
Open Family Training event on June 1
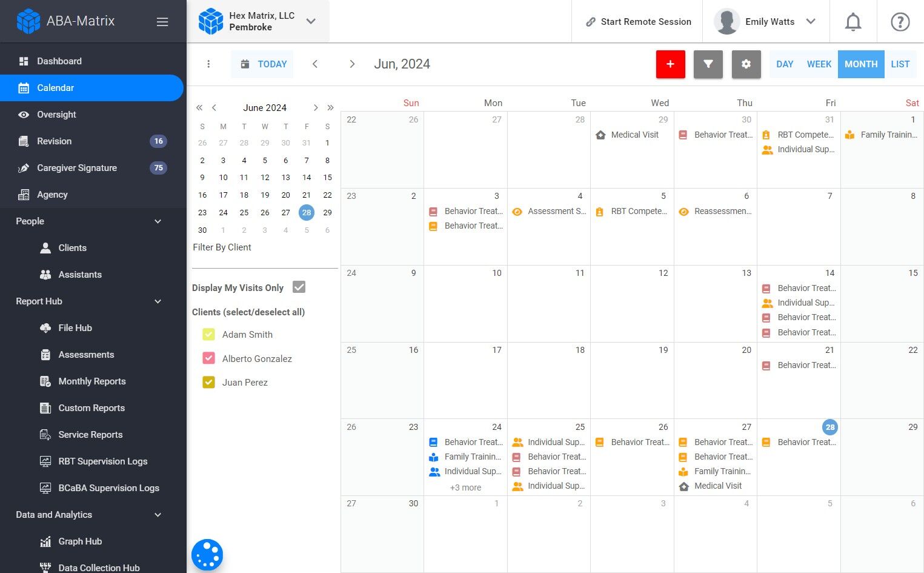pyautogui.click(x=882, y=135)
